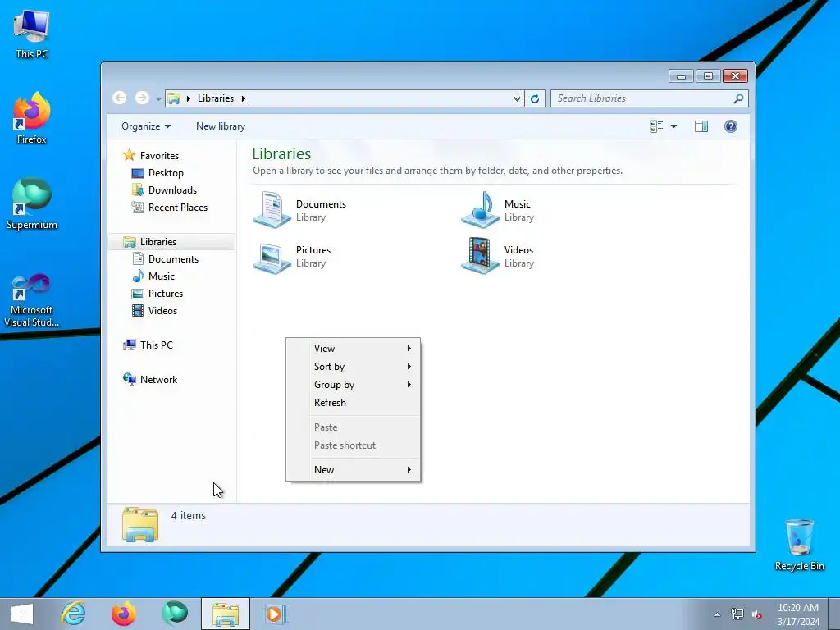The width and height of the screenshot is (840, 630).
Task: Open the Windows Start button
Action: click(22, 614)
